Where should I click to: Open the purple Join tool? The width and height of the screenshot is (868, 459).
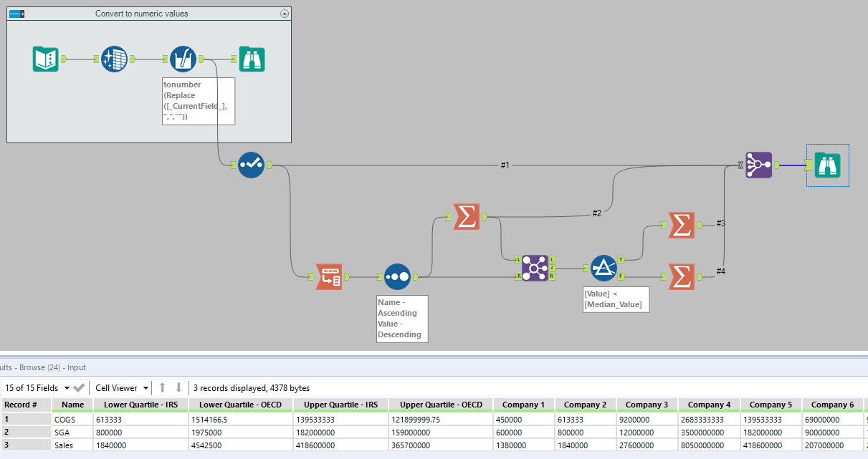535,268
